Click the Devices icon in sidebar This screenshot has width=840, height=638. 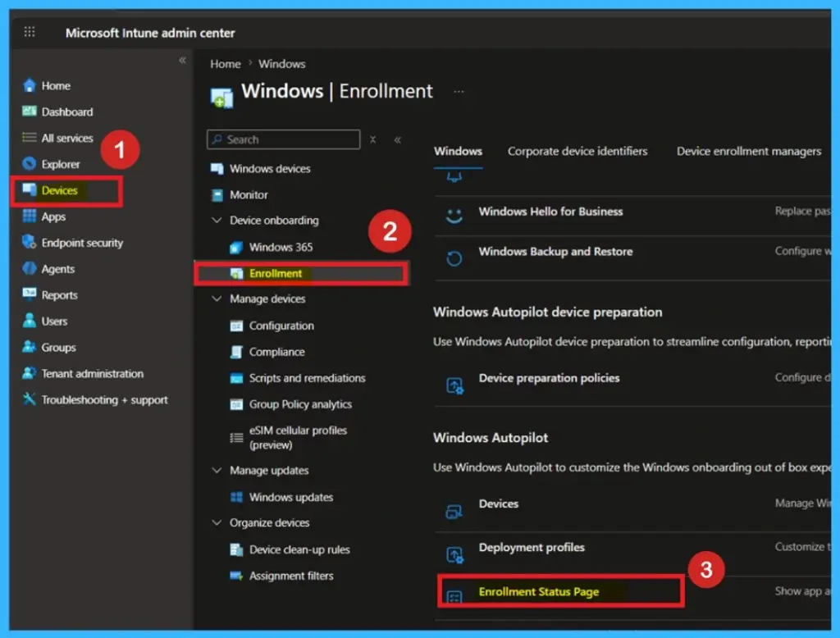[x=30, y=189]
